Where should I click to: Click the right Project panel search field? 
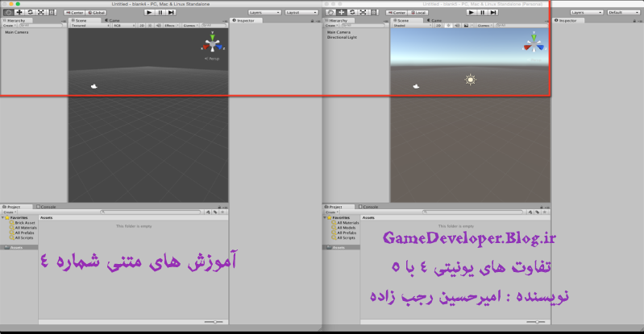[x=473, y=212]
